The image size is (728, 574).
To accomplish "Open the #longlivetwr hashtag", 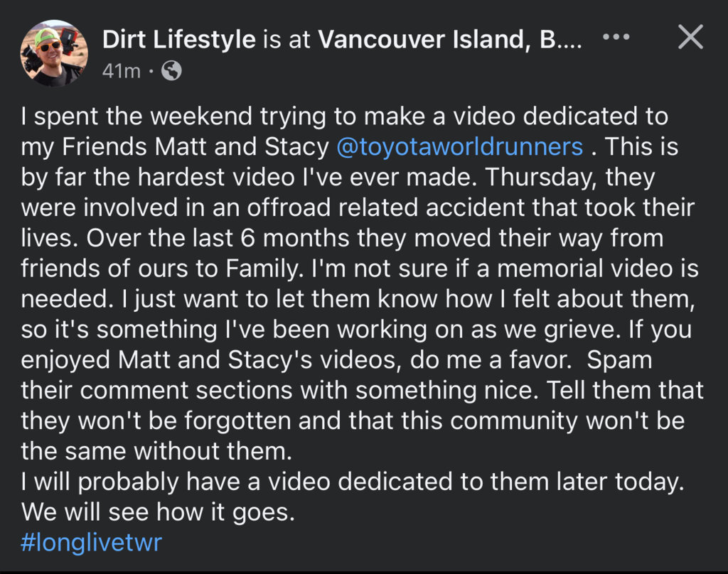I will tap(92, 543).
